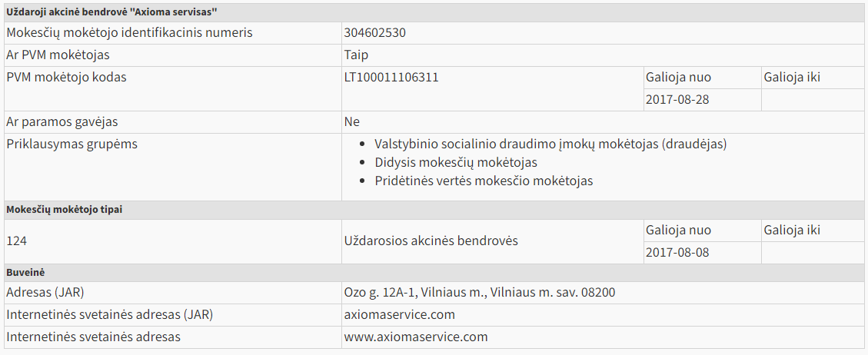The height and width of the screenshot is (355, 868).
Task: Click "Valstybinio socialinio draudimo įmokų mokėtojas" list item
Action: point(550,144)
